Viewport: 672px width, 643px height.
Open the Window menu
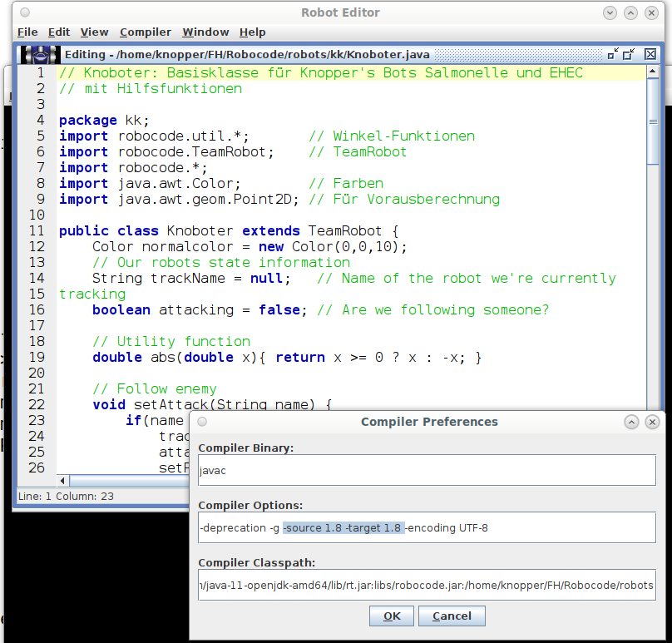pos(205,32)
